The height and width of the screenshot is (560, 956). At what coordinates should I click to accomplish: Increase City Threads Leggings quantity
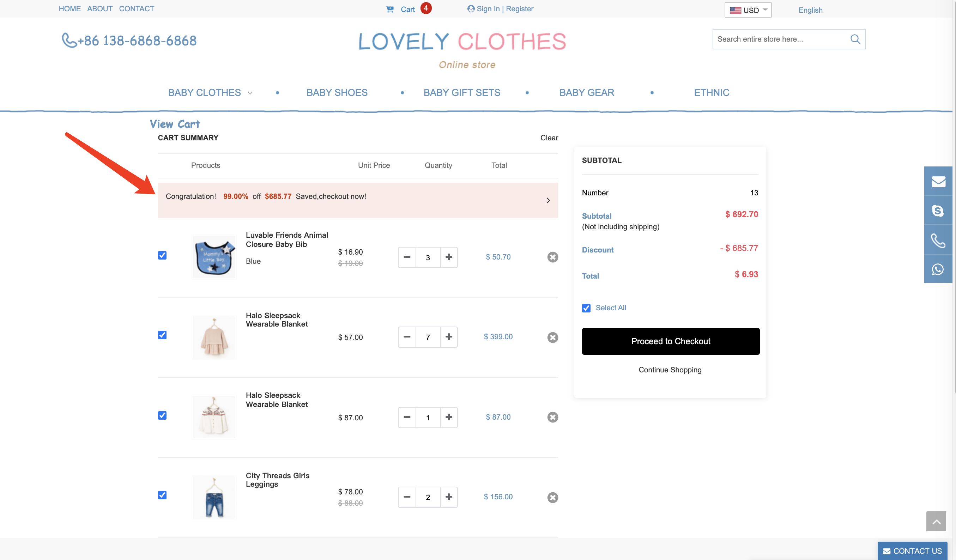click(x=449, y=497)
